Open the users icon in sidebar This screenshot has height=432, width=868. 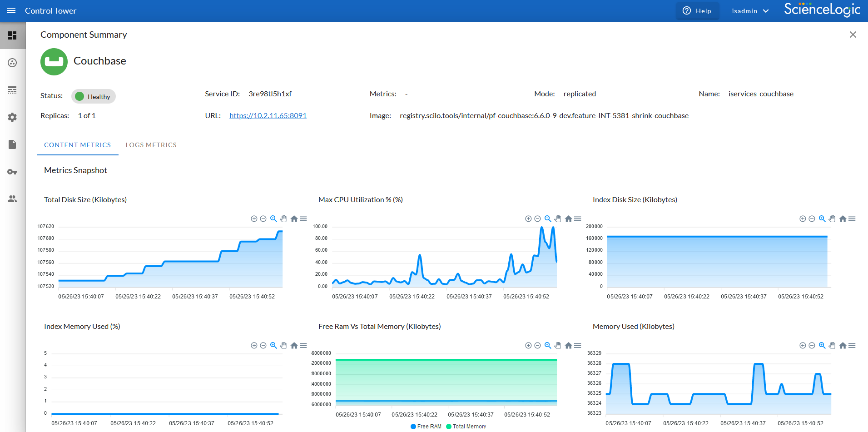12,199
